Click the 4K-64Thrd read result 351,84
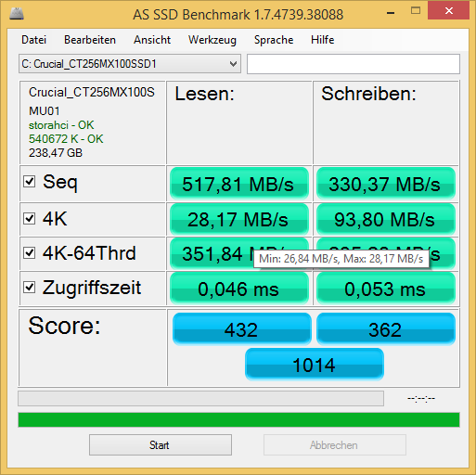 212,253
